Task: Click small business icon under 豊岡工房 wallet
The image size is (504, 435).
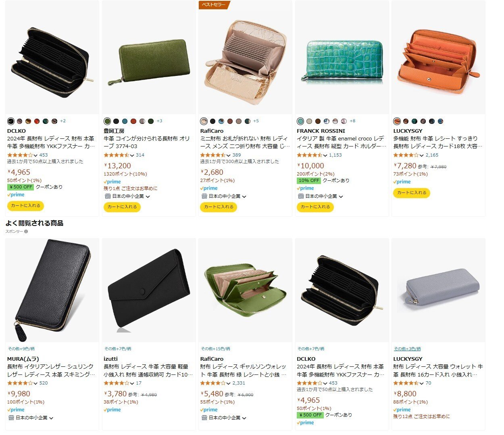Action: point(108,196)
